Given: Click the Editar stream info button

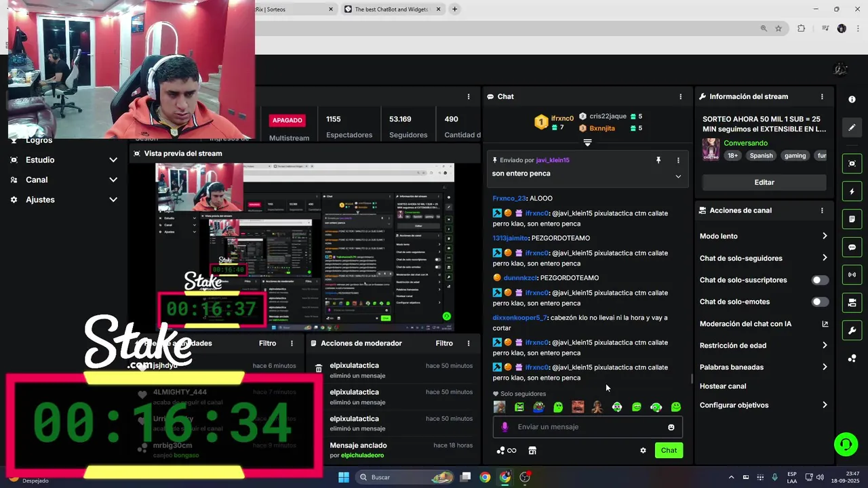Looking at the screenshot, I should [x=764, y=182].
